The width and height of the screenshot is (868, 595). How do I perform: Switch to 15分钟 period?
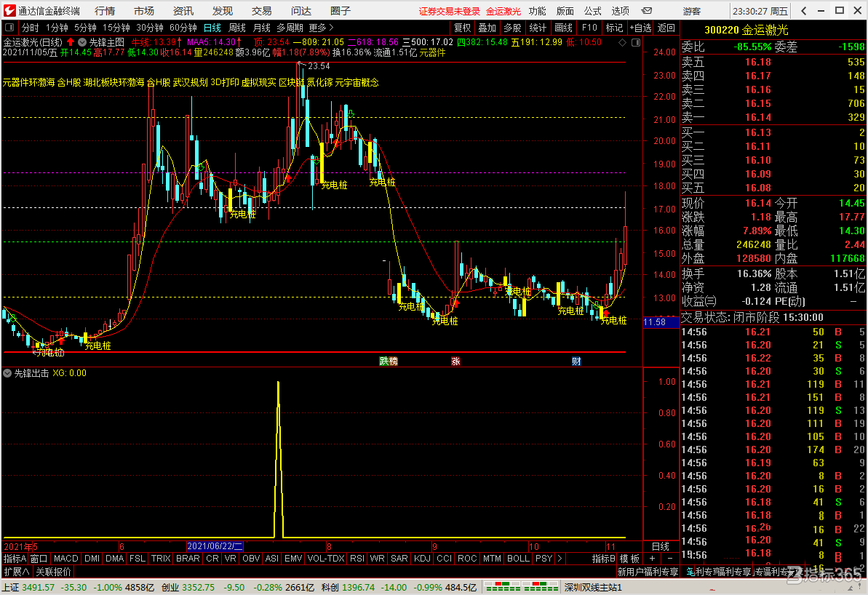[x=116, y=28]
